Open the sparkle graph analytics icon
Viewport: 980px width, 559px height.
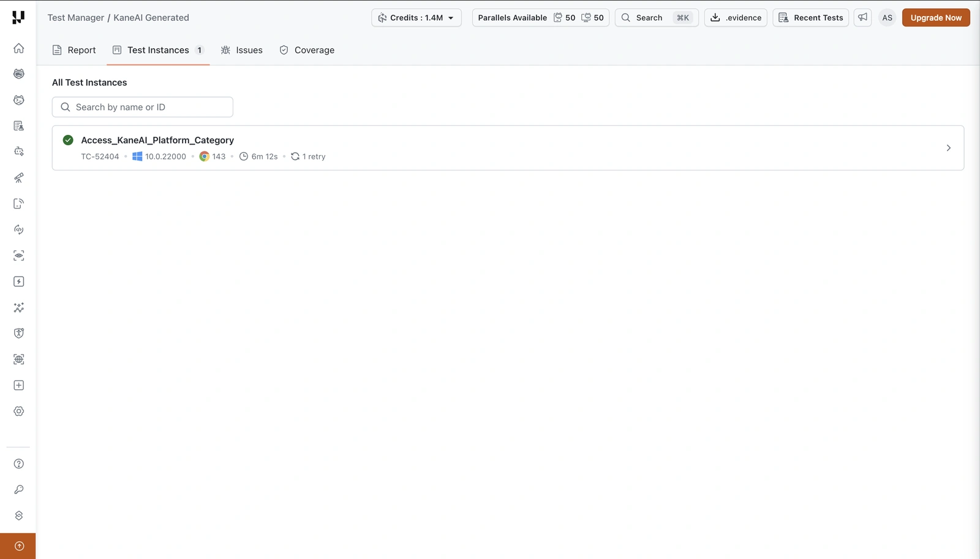coord(19,308)
